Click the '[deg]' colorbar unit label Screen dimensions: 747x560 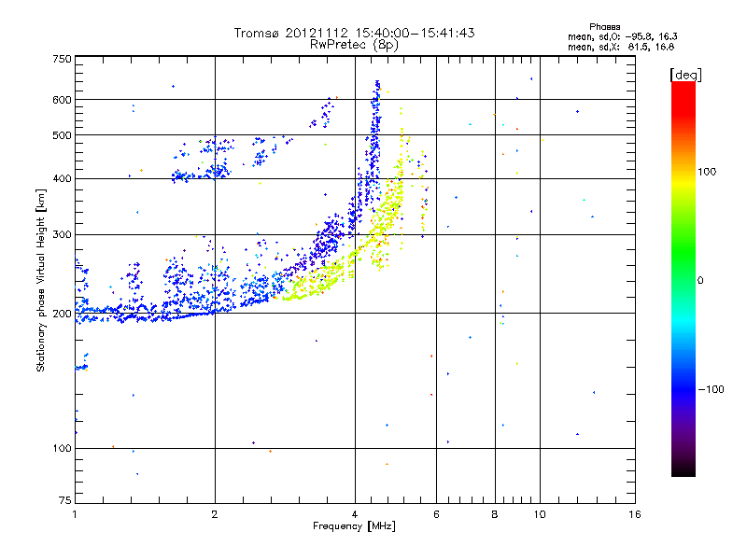(x=685, y=75)
